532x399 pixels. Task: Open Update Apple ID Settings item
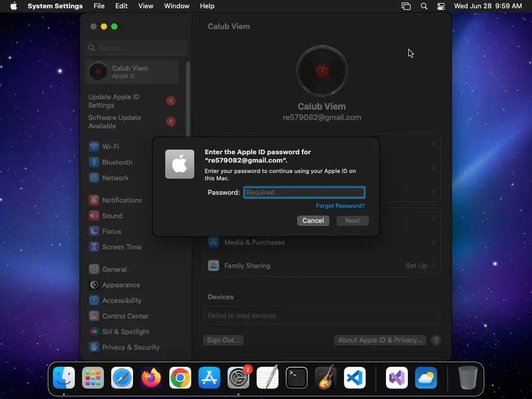point(132,101)
